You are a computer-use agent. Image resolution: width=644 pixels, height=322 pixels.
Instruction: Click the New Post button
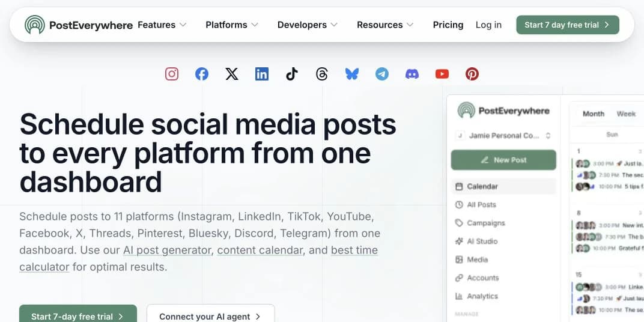[x=503, y=160]
